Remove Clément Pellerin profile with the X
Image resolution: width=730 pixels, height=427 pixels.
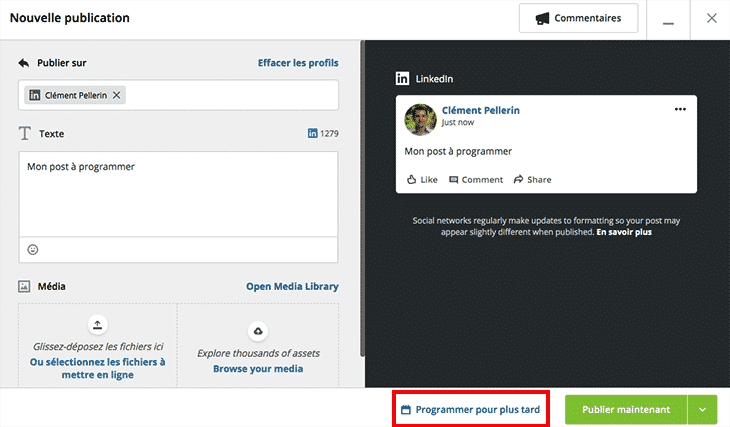[x=116, y=95]
